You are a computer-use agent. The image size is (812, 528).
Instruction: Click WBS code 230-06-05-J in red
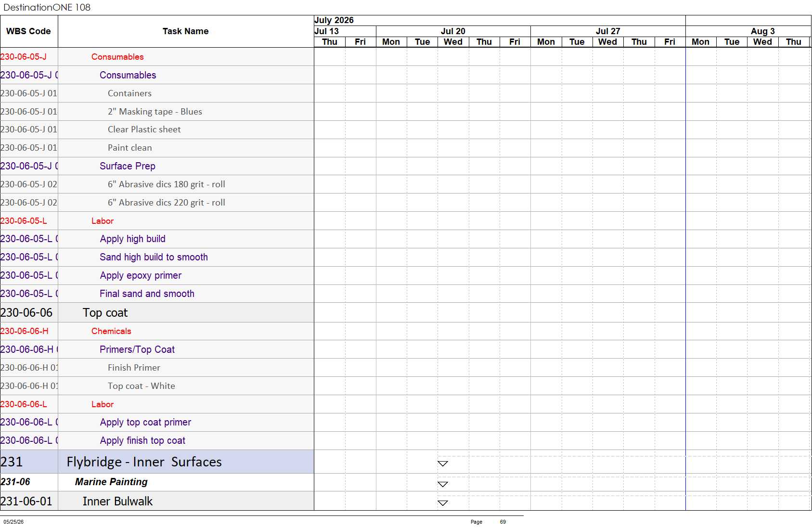[24, 57]
